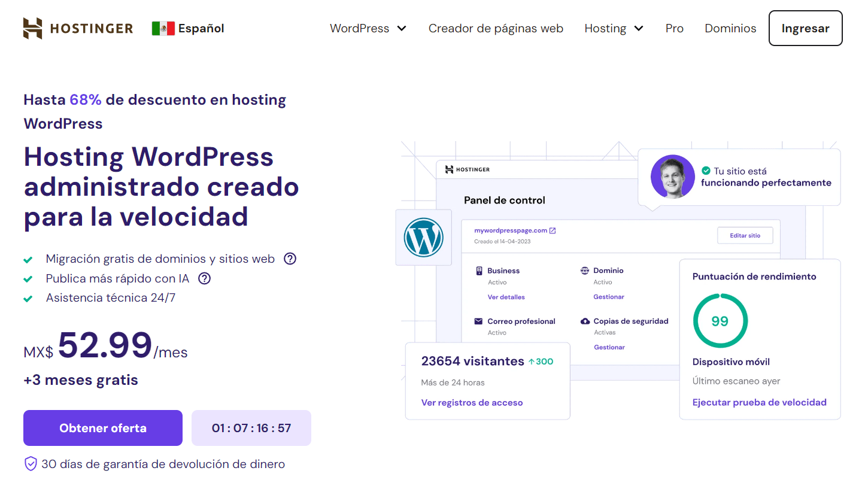This screenshot has height=495, width=868.
Task: Click 30 días de garantía text
Action: [x=163, y=464]
